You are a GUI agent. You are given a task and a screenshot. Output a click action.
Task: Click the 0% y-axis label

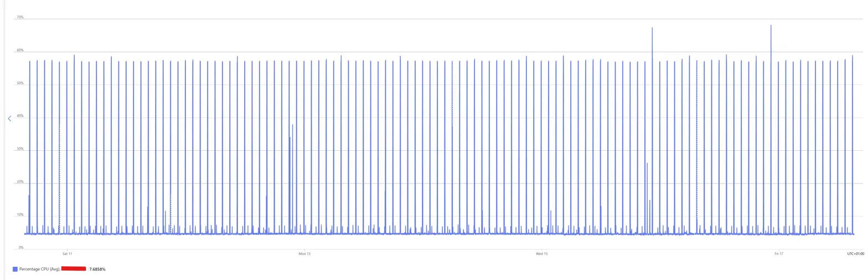pos(20,247)
